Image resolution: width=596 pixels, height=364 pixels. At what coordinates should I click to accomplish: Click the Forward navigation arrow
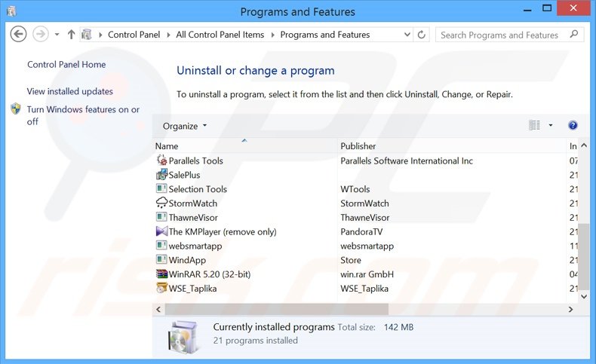tap(40, 35)
